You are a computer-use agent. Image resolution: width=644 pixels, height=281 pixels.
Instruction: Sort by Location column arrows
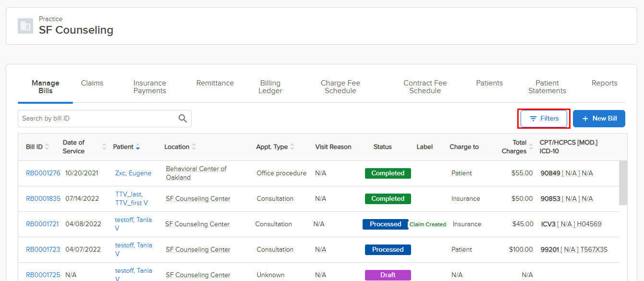[194, 147]
